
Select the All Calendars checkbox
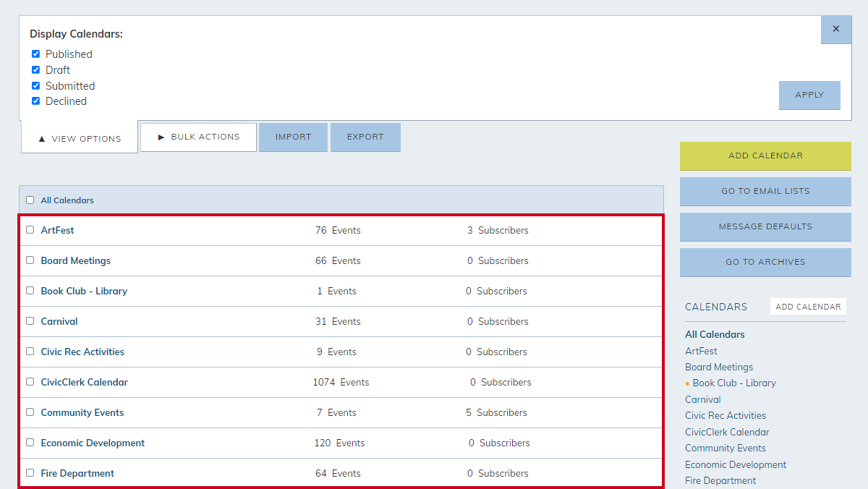click(x=30, y=200)
